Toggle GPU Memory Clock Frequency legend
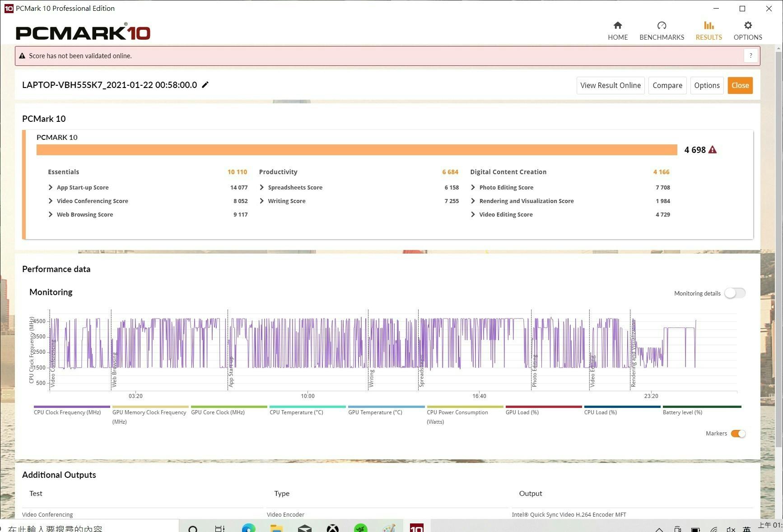The height and width of the screenshot is (532, 783). tap(149, 415)
